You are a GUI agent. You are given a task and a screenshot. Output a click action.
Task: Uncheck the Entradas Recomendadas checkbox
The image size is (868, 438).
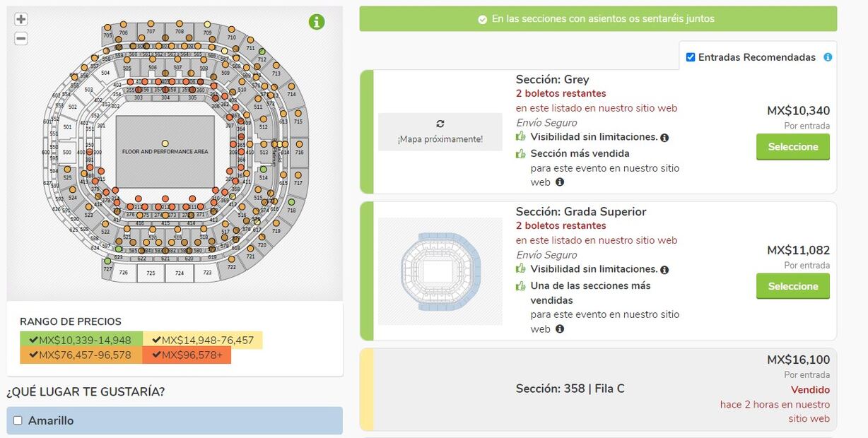[691, 57]
